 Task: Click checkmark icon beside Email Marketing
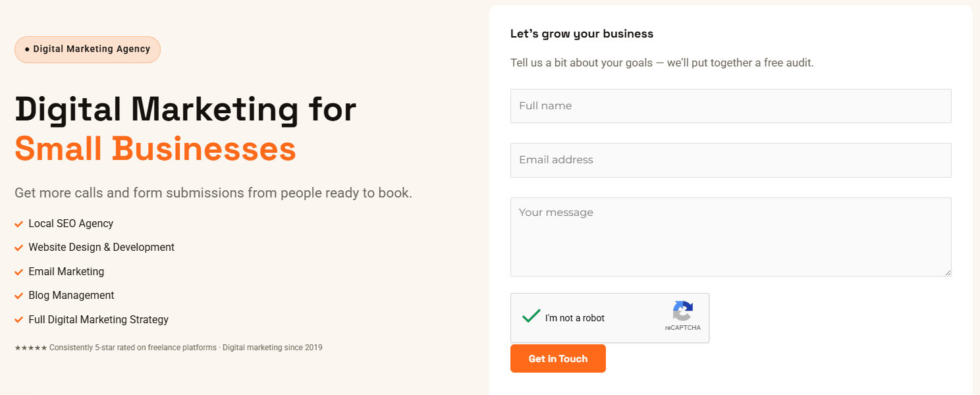click(19, 273)
